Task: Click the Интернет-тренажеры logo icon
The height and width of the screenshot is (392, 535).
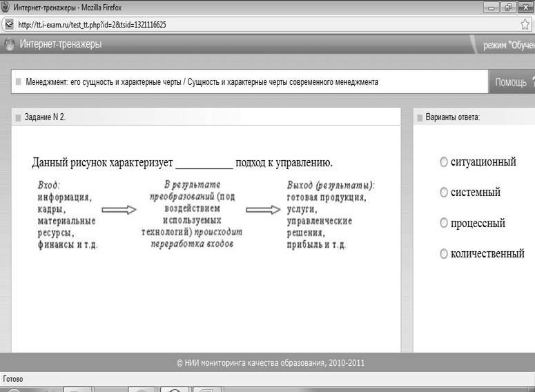Action: 9,45
